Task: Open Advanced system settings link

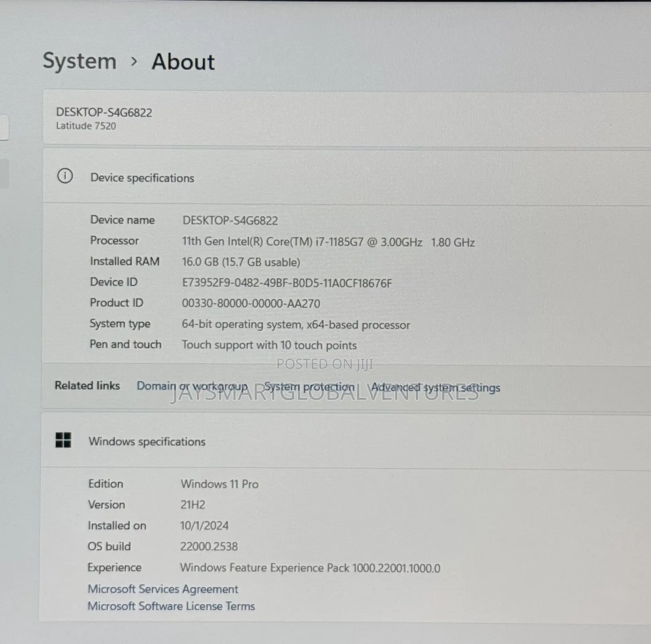Action: pos(436,388)
